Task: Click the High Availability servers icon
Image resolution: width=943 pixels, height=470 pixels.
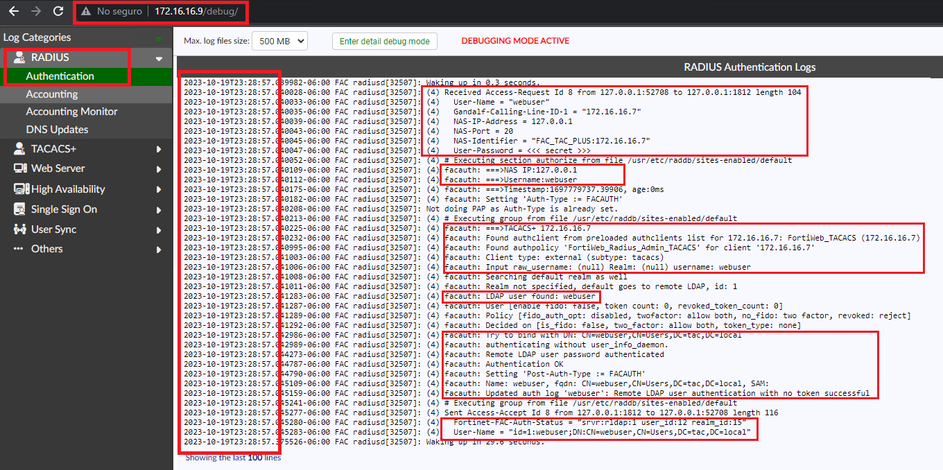Action: click(x=21, y=189)
